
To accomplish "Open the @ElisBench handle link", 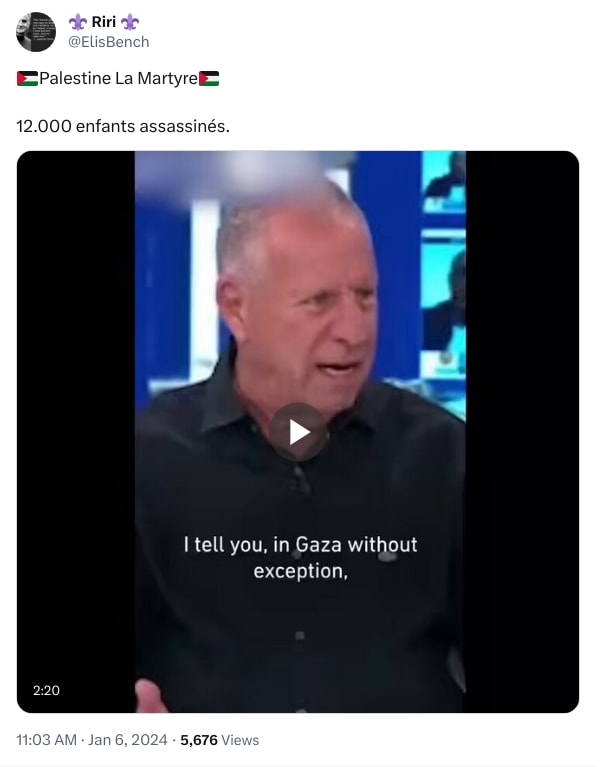I will click(x=109, y=42).
